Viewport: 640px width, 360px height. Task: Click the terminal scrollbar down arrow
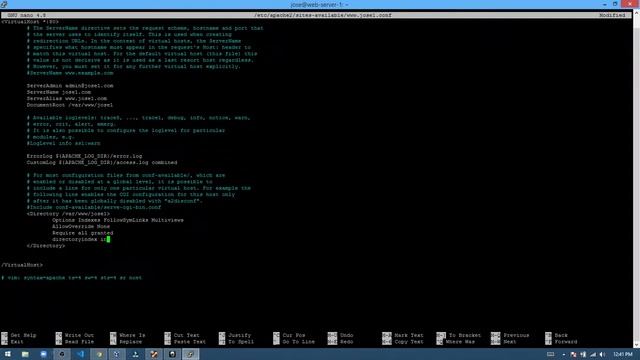636,345
